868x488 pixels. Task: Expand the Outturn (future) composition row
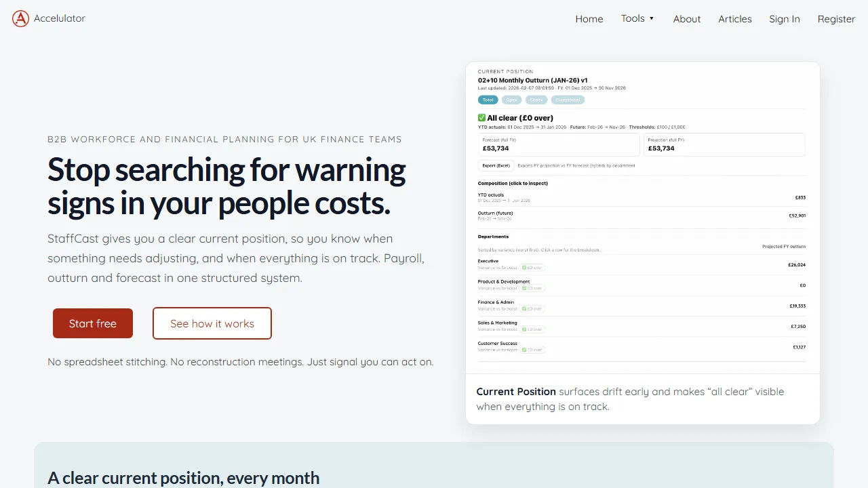[641, 216]
